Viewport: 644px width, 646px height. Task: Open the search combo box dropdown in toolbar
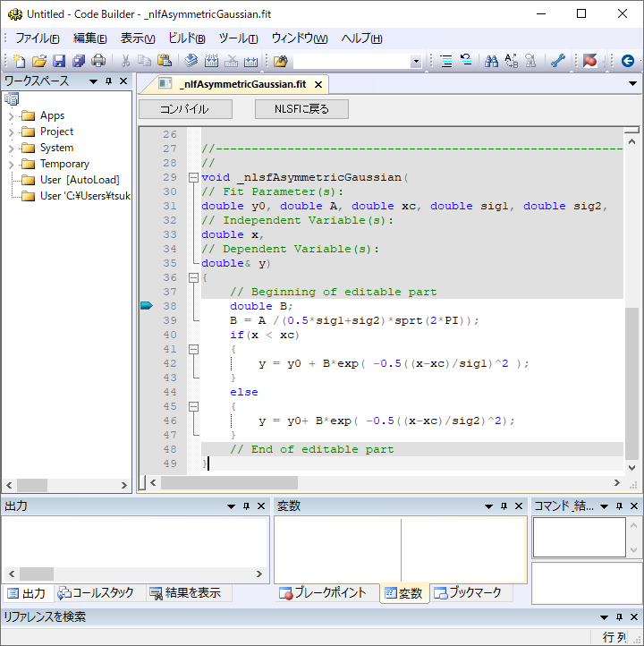click(416, 62)
